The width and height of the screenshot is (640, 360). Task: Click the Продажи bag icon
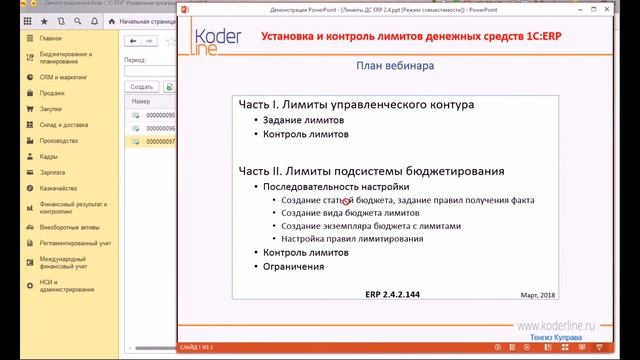[x=30, y=93]
